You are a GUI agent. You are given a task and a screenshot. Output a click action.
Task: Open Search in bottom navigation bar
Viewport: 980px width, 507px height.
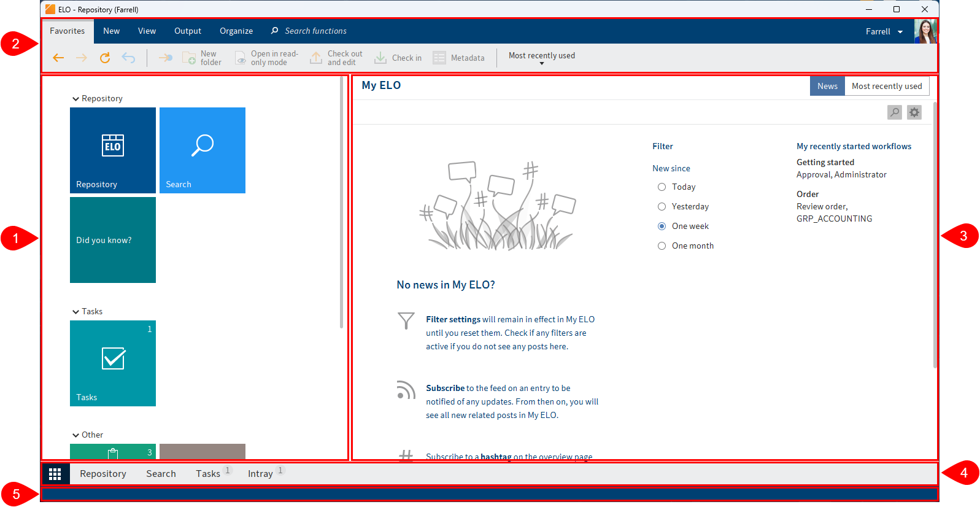pyautogui.click(x=161, y=474)
